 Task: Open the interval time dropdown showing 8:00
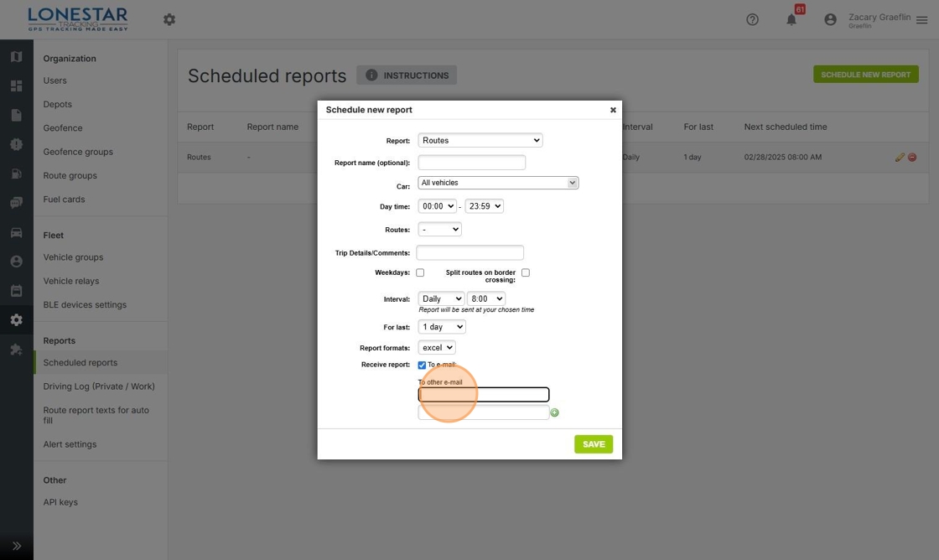tap(486, 298)
